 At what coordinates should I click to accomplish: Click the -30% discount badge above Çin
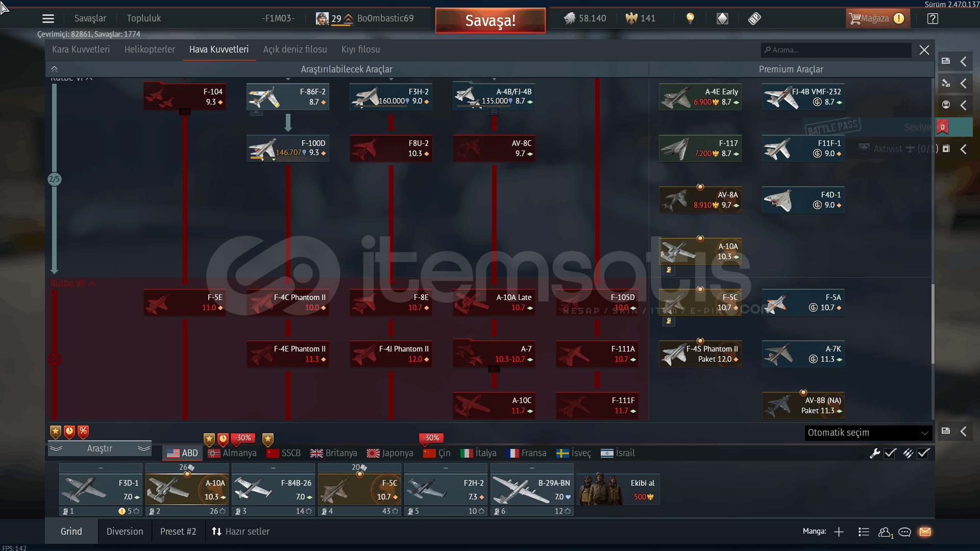click(x=431, y=438)
